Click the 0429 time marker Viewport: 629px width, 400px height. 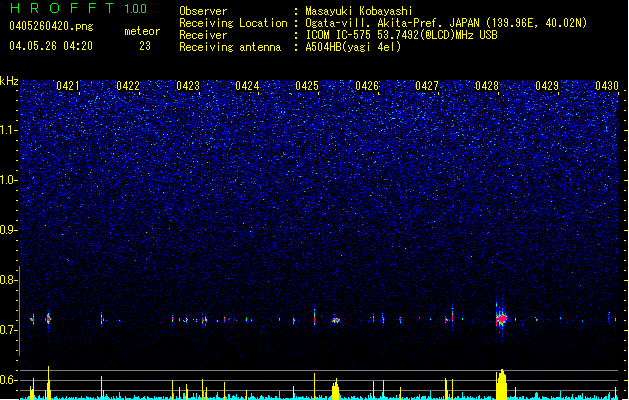tap(547, 86)
